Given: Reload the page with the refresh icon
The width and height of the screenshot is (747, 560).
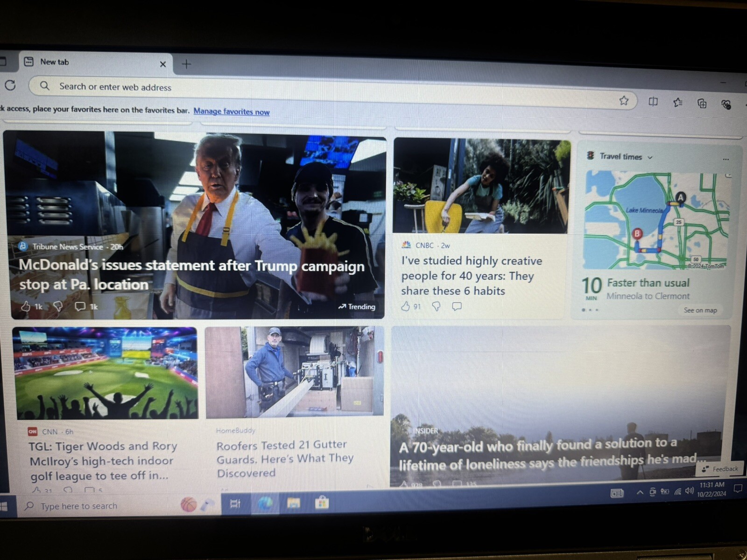Looking at the screenshot, I should pos(10,85).
